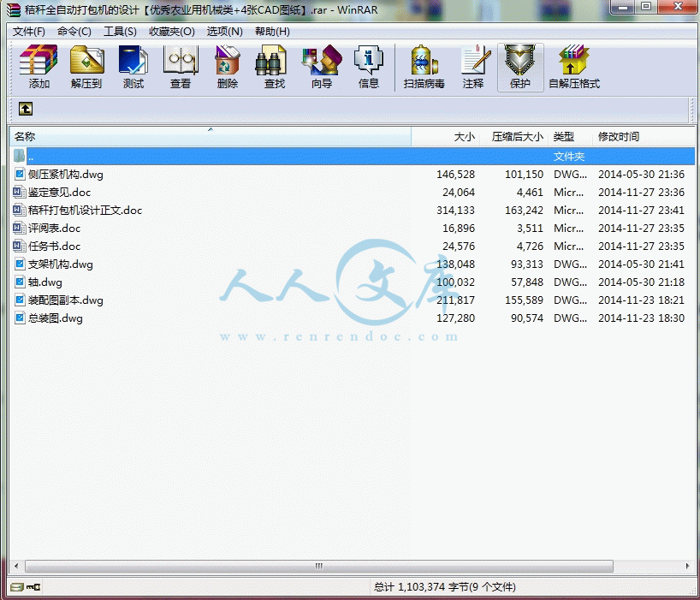Sort by the 类型 column header
Image resolution: width=700 pixels, height=600 pixels.
click(571, 137)
